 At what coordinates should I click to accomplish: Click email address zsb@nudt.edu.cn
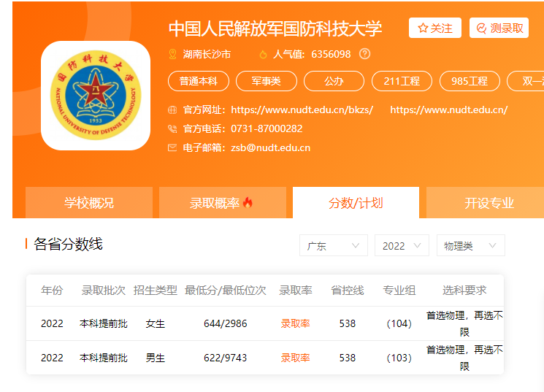[271, 148]
